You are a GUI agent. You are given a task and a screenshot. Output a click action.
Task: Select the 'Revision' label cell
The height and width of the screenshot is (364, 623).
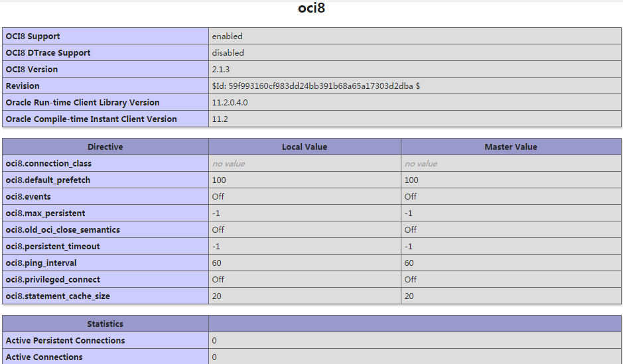105,86
